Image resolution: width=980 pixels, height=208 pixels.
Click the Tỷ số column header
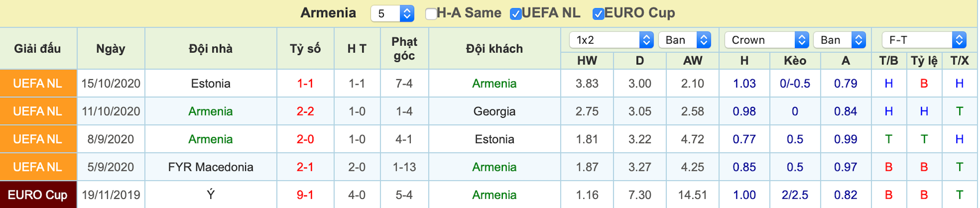tap(305, 49)
